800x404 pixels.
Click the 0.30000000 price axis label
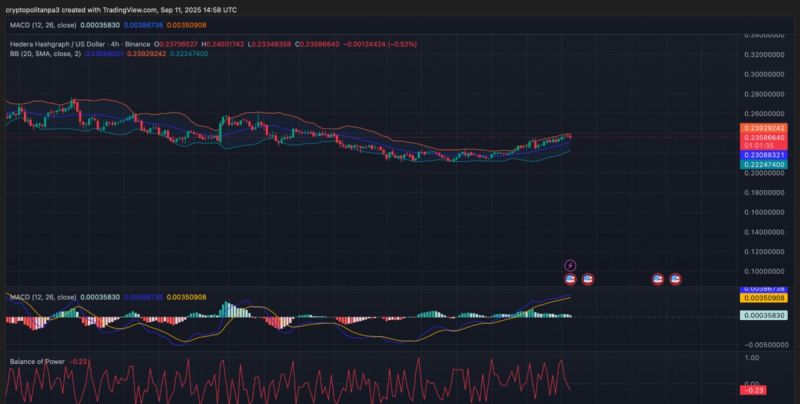coord(764,74)
